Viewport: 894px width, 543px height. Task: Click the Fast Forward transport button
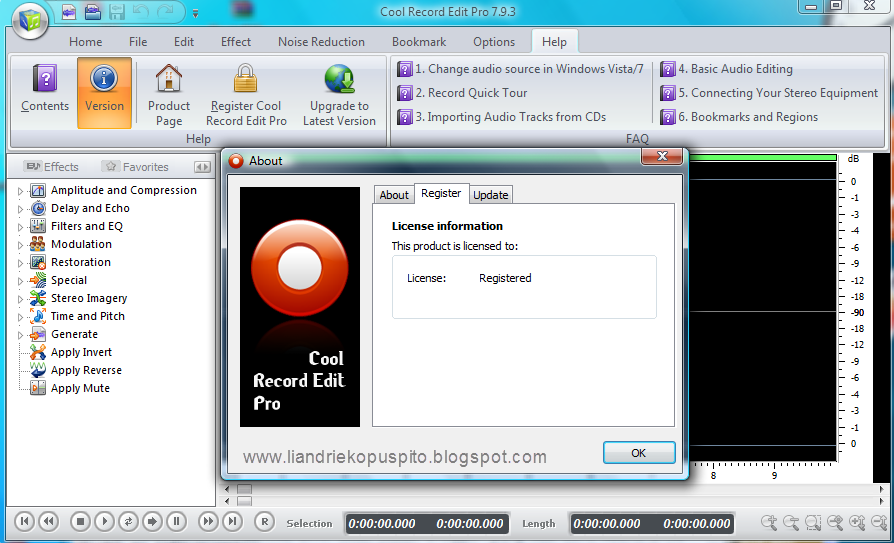(208, 521)
